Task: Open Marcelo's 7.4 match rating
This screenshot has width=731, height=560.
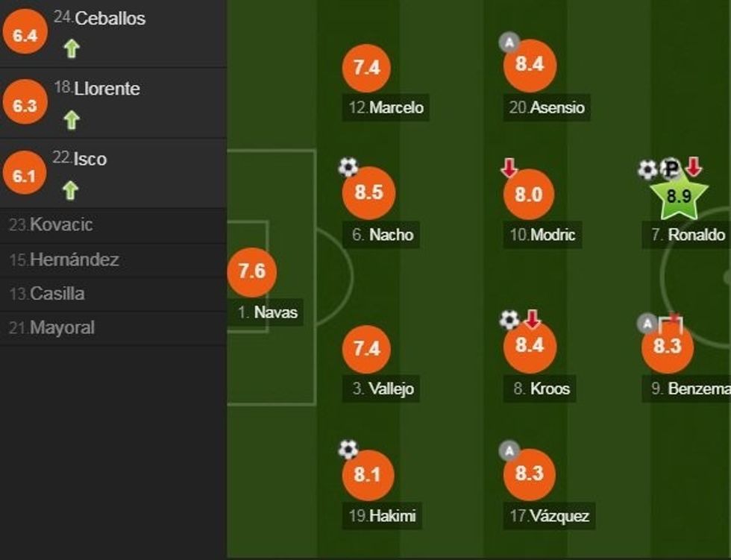Action: 368,66
